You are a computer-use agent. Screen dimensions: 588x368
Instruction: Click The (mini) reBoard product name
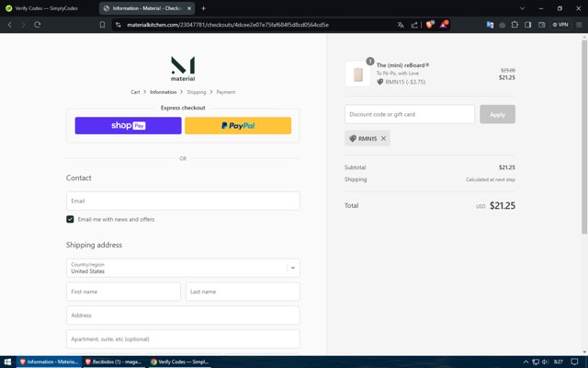point(402,65)
